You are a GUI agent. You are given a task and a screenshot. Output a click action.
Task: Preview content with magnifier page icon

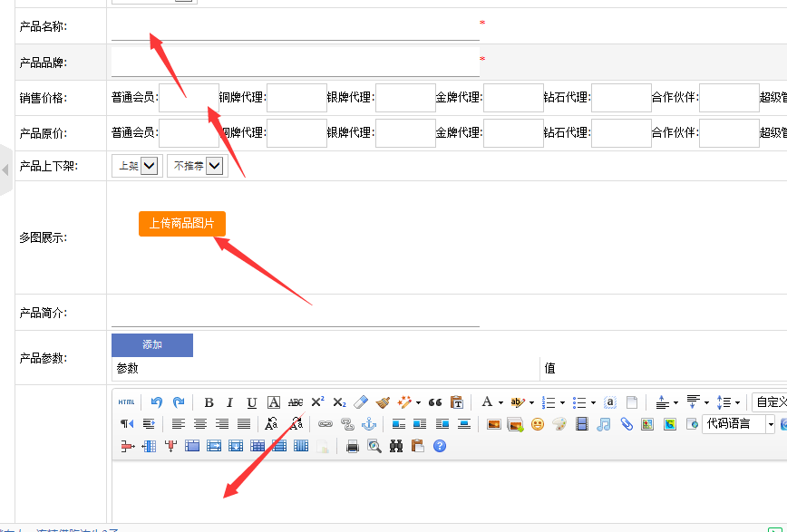(x=374, y=446)
